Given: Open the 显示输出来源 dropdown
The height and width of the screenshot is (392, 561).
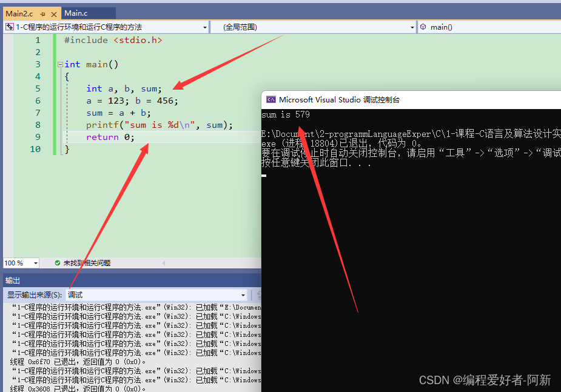Looking at the screenshot, I should (156, 295).
